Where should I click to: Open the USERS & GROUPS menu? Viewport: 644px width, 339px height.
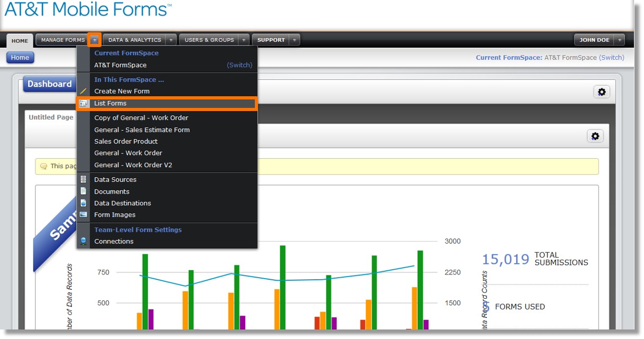pos(209,40)
